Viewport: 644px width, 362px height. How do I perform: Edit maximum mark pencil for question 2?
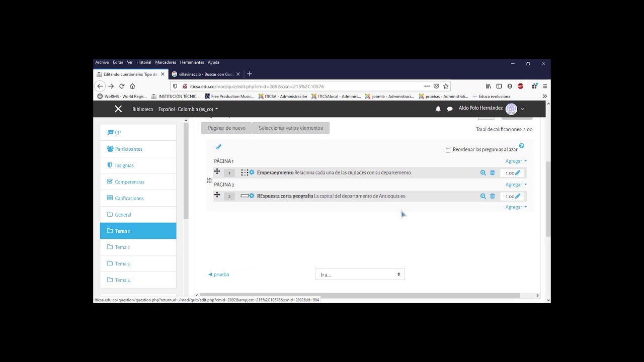(x=518, y=196)
